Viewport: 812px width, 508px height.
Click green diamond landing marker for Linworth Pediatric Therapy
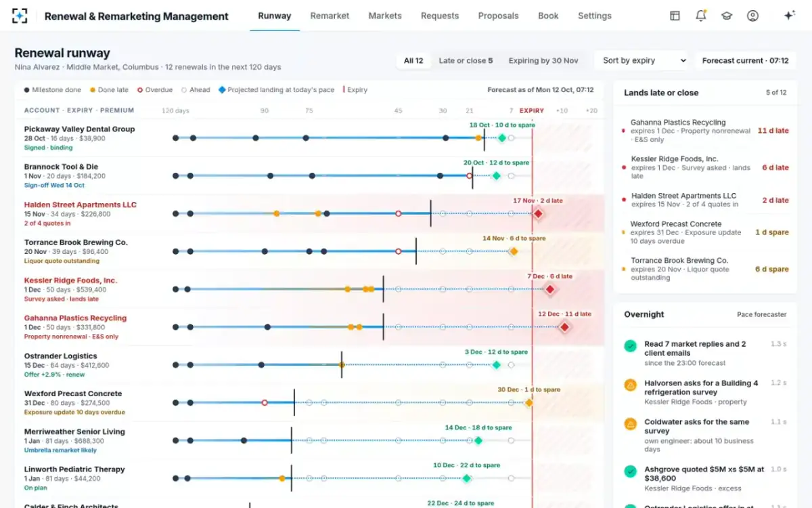466,478
